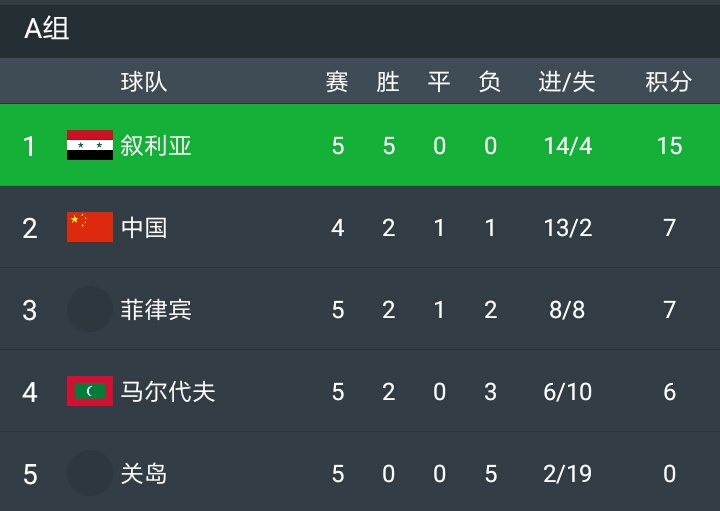This screenshot has width=720, height=511.
Task: Click the Guam placeholder team icon
Action: (x=90, y=474)
